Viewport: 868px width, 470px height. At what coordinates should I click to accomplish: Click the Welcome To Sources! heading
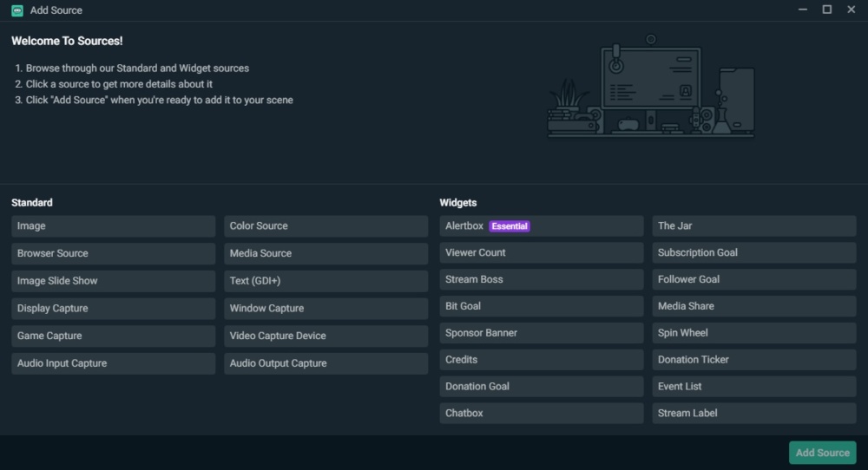[67, 41]
